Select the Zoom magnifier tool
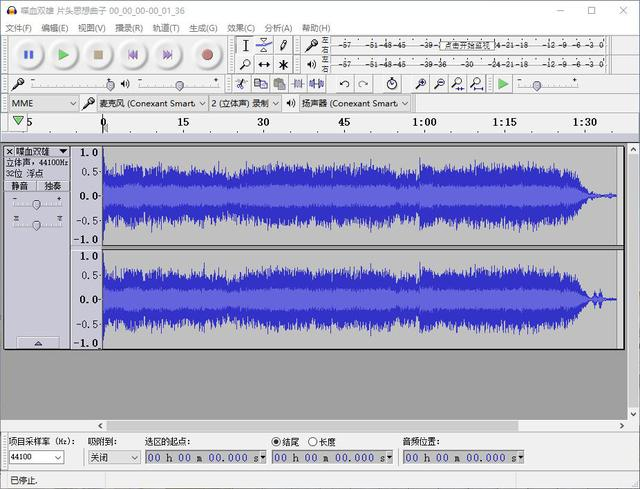Image resolution: width=640 pixels, height=489 pixels. point(245,64)
